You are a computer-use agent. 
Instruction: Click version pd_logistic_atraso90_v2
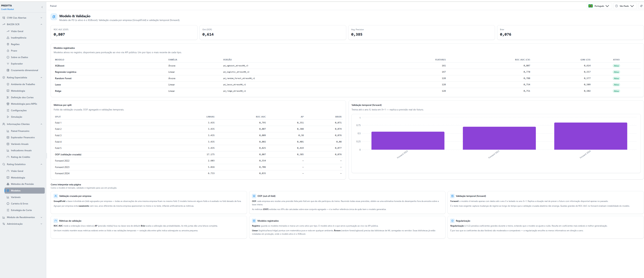coord(236,72)
